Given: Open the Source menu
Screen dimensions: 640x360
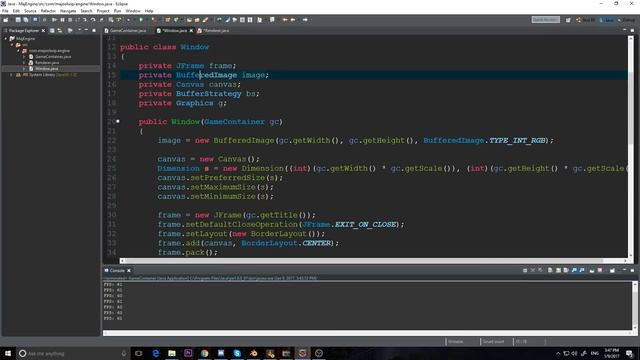Looking at the screenshot, I should 30,11.
